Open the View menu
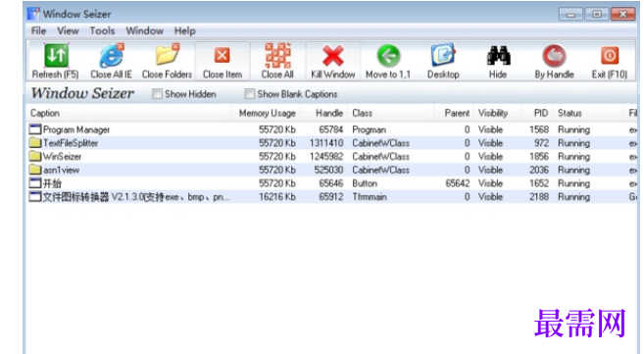 tap(68, 30)
